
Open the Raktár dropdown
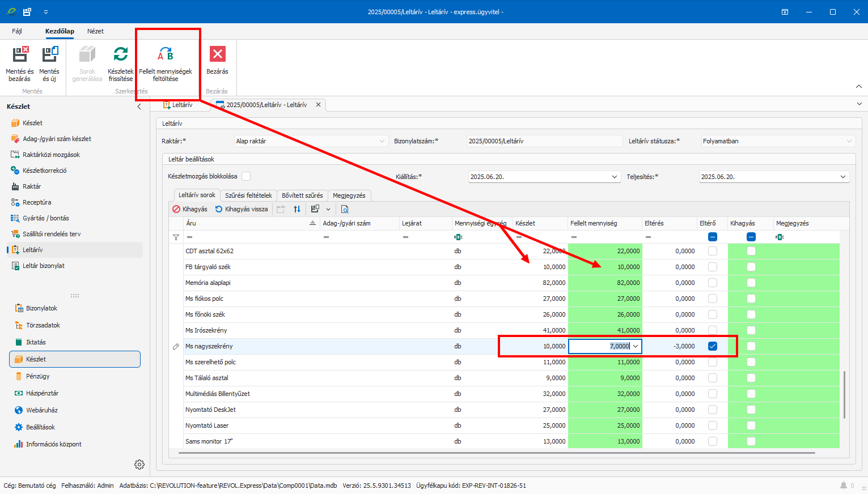(x=383, y=141)
